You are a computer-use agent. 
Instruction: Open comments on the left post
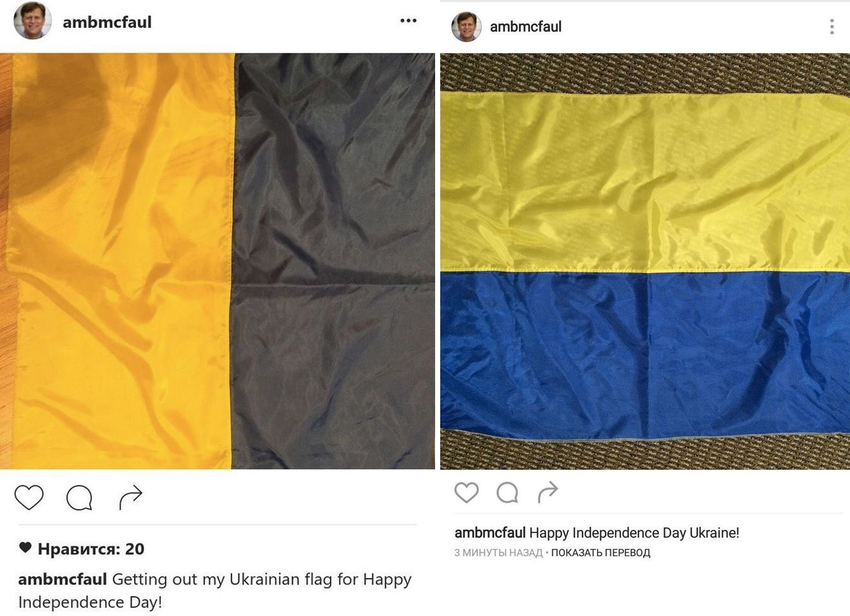[80, 498]
